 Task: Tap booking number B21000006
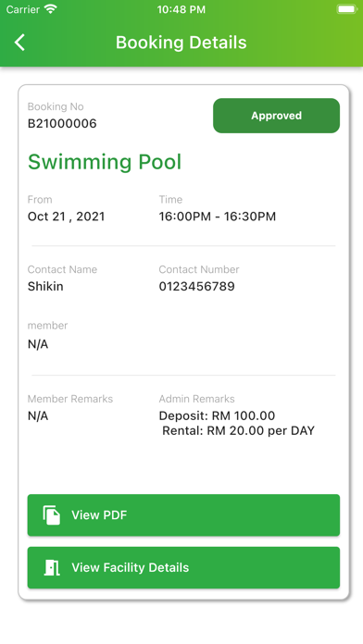pyautogui.click(x=62, y=123)
